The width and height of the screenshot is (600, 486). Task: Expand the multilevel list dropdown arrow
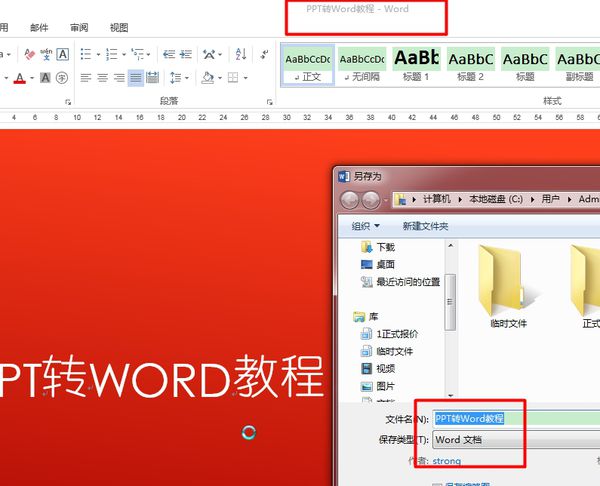[x=148, y=54]
